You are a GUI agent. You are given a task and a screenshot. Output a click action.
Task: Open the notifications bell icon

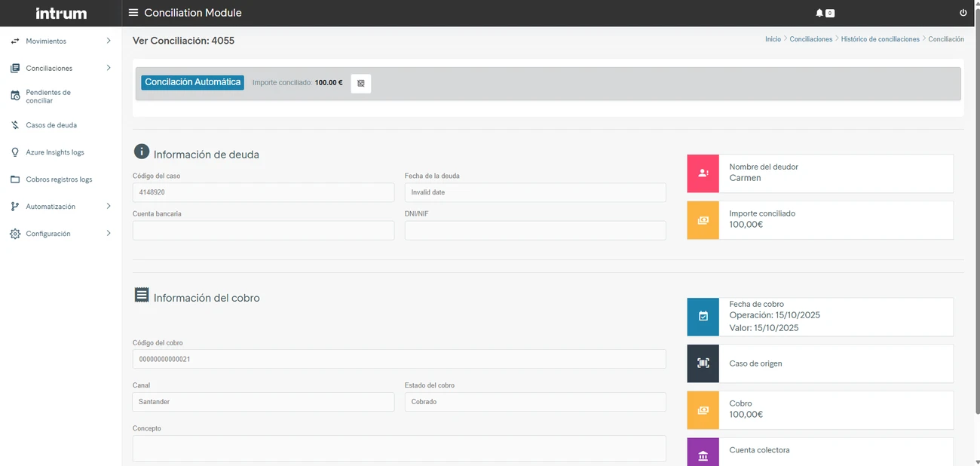(x=819, y=13)
